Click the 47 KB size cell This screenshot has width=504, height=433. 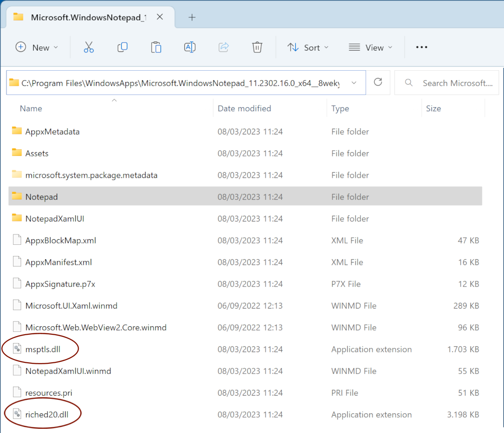coord(468,241)
